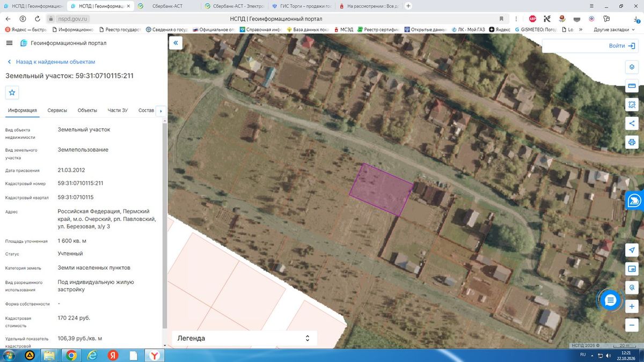Viewport: 644px width, 362px height.
Task: Open the chat assistant bubble
Action: pos(610,300)
